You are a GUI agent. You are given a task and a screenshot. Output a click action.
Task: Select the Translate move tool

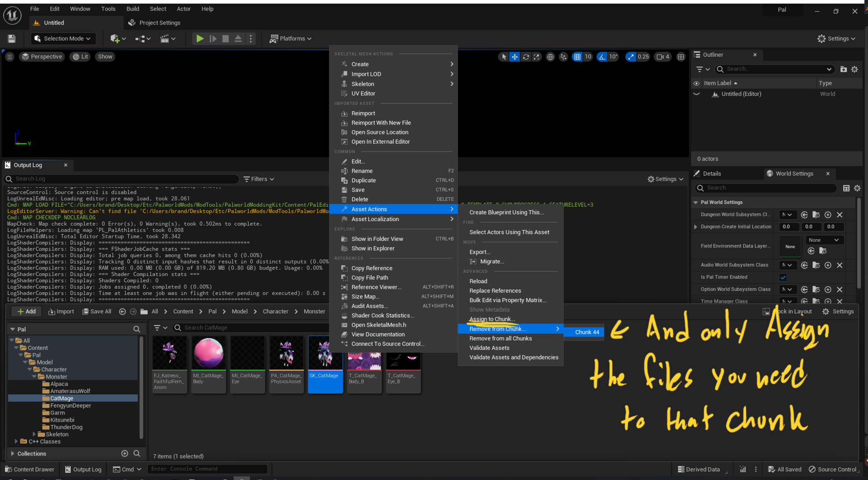[514, 57]
